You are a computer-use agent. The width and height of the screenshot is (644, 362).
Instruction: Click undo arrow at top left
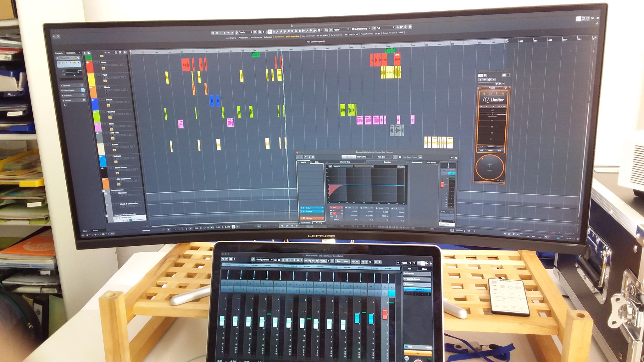click(54, 36)
